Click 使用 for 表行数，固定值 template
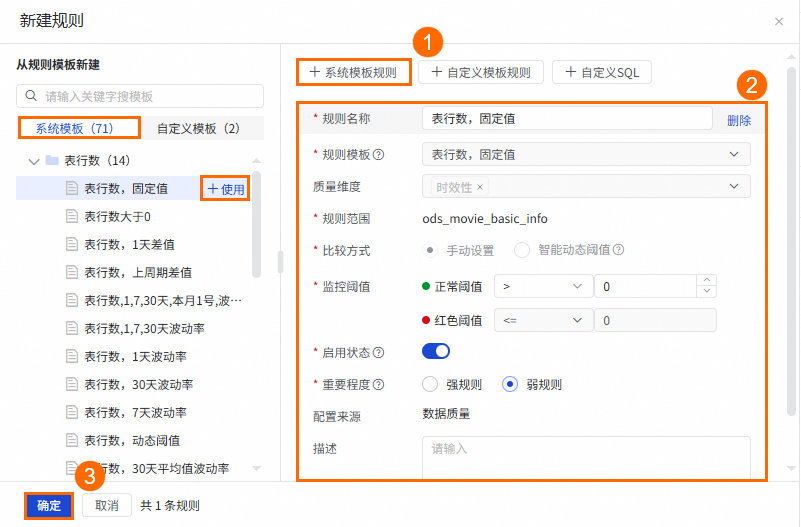 click(x=225, y=188)
